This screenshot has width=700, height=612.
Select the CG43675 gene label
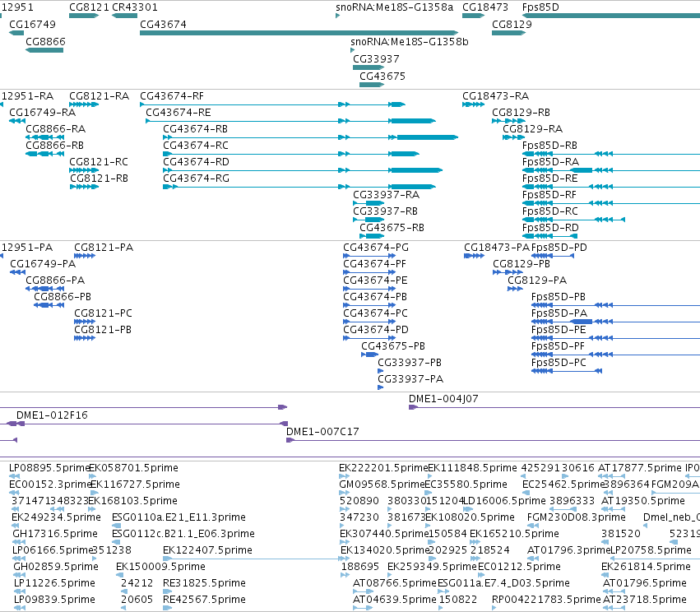click(382, 76)
